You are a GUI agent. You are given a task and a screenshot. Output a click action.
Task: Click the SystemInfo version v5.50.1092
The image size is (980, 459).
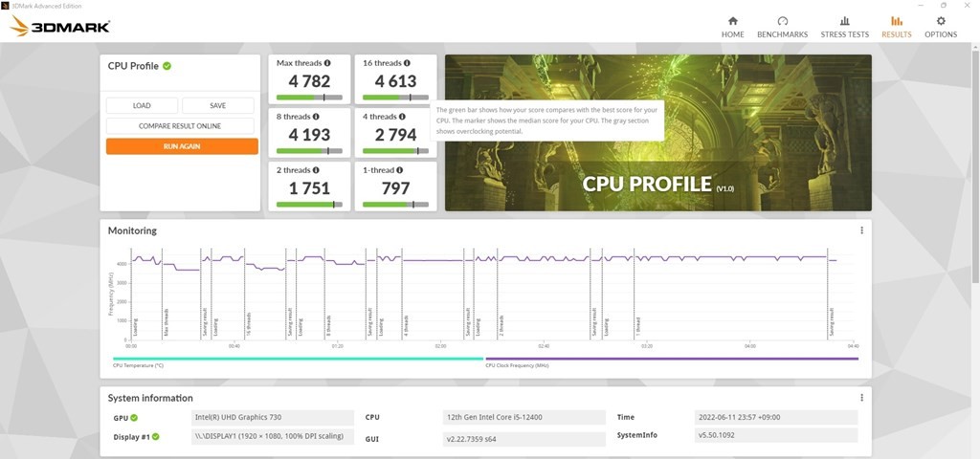pos(776,435)
